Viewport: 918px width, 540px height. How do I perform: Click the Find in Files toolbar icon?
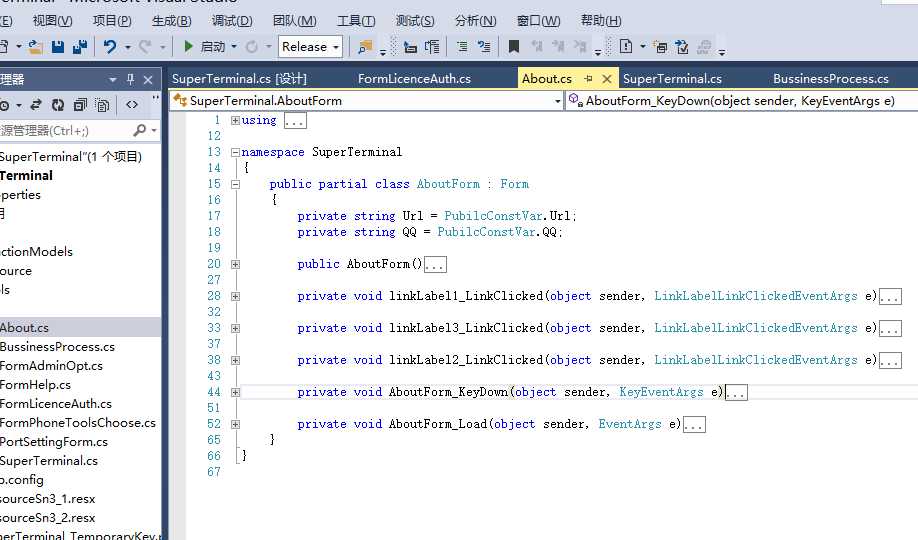pyautogui.click(x=365, y=46)
